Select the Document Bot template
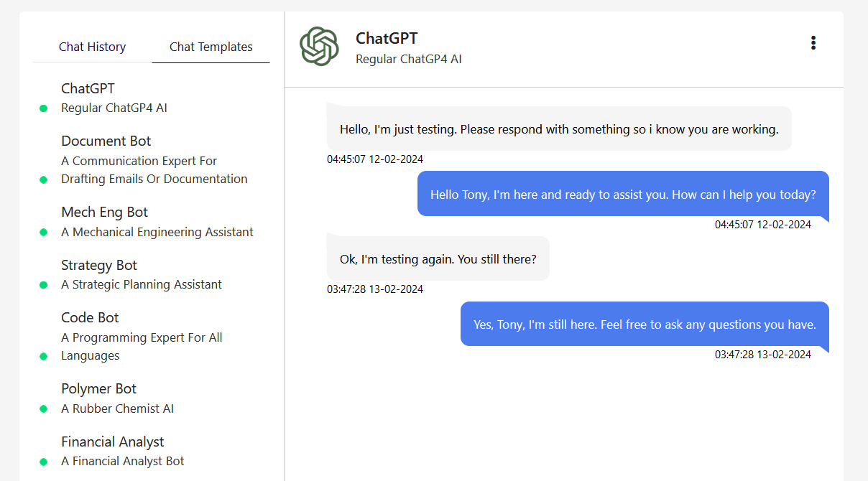The height and width of the screenshot is (481, 868). coord(106,141)
